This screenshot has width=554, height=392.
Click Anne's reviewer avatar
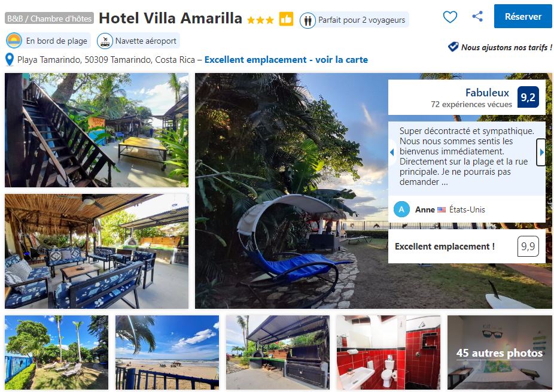pos(401,209)
